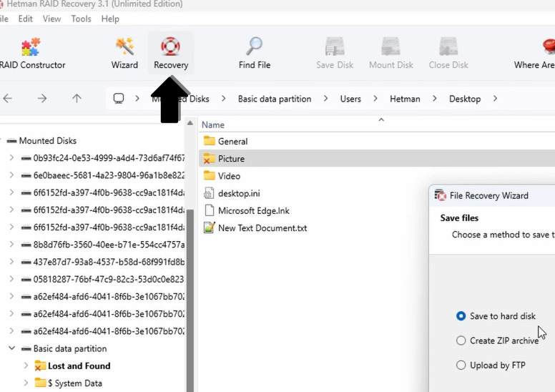Go back with the left arrow

8,99
